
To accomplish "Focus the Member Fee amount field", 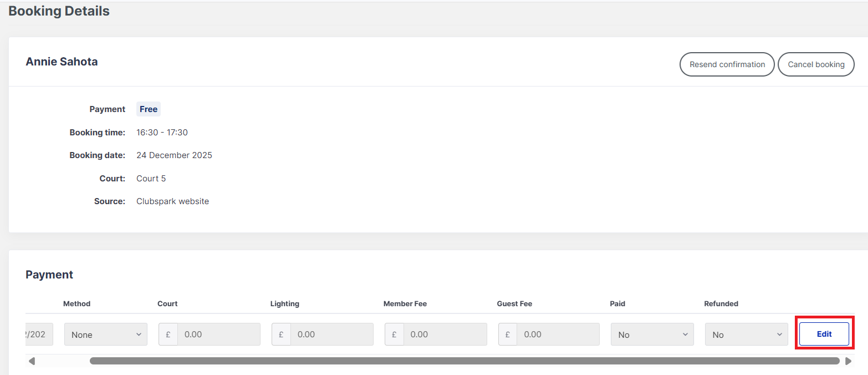I will pos(445,335).
